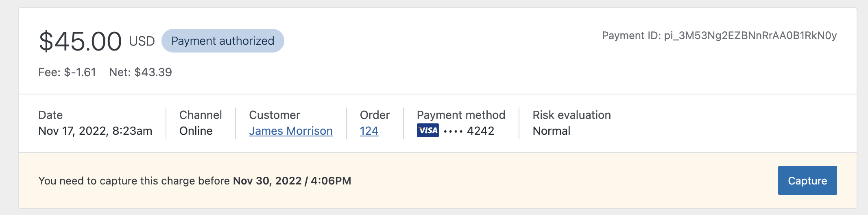Viewport: 868px width, 215px height.
Task: Open order 124 link
Action: [369, 131]
